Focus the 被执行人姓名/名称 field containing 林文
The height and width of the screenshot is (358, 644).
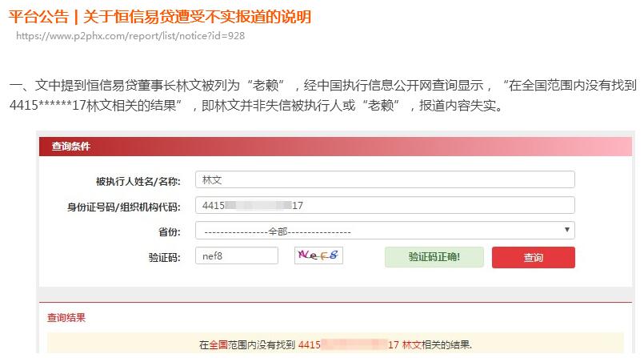pyautogui.click(x=385, y=179)
